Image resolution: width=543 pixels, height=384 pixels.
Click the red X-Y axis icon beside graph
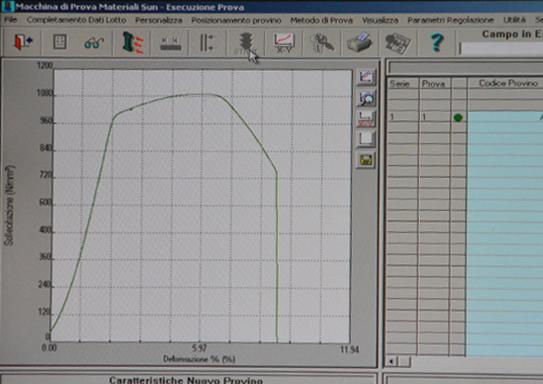[x=366, y=119]
